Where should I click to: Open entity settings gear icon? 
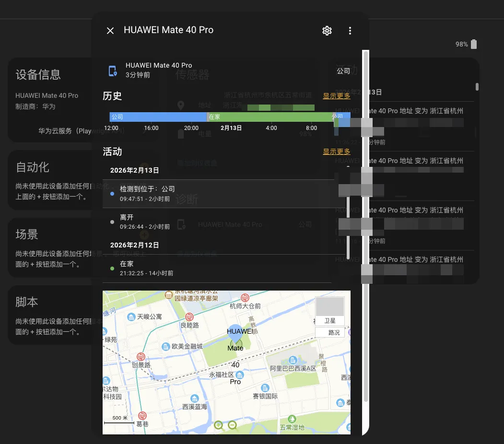coord(327,31)
